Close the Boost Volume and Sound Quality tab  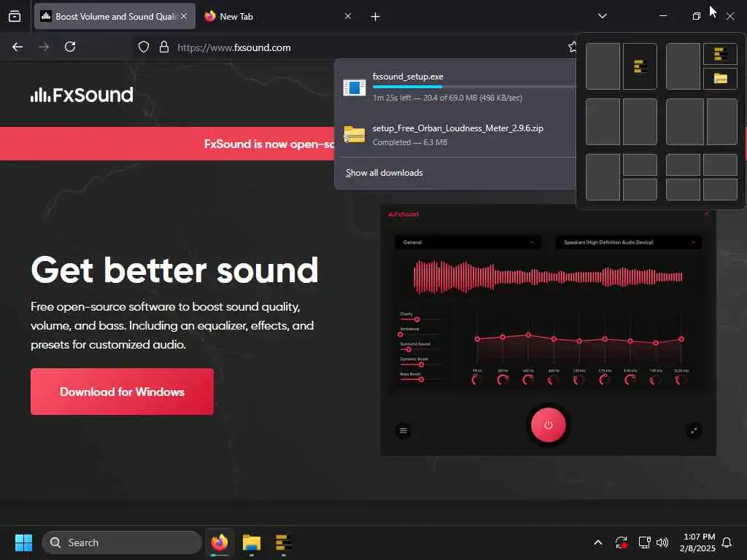click(x=184, y=16)
